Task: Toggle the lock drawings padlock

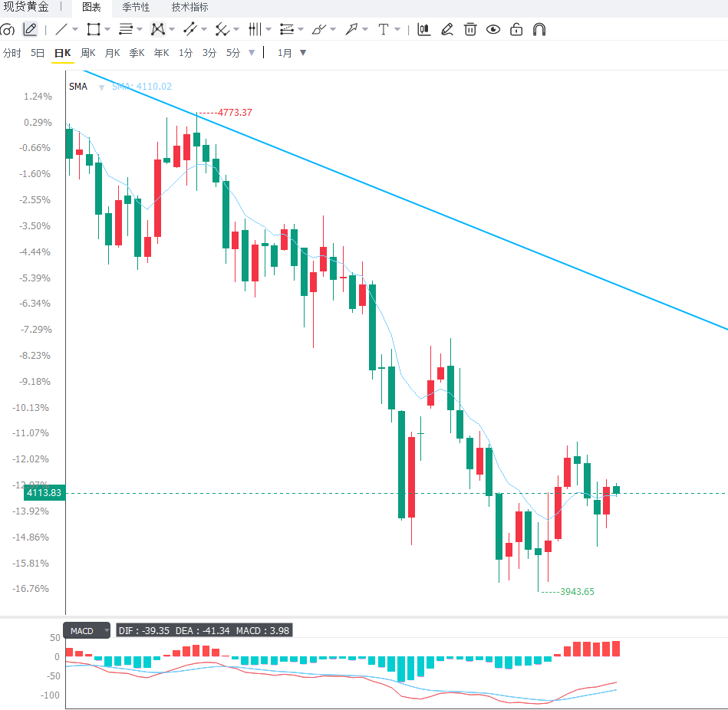Action: (516, 30)
